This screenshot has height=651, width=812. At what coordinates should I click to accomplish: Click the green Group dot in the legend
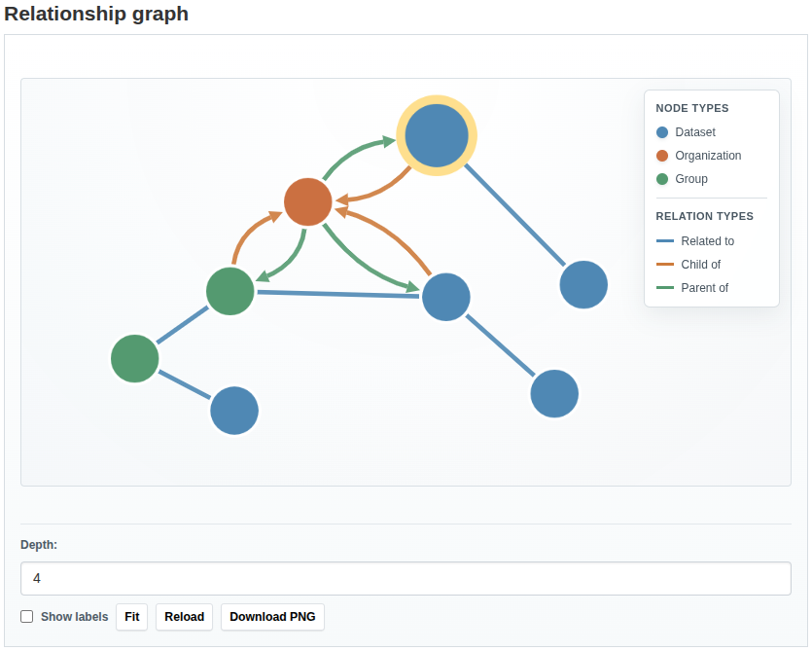[x=662, y=179]
